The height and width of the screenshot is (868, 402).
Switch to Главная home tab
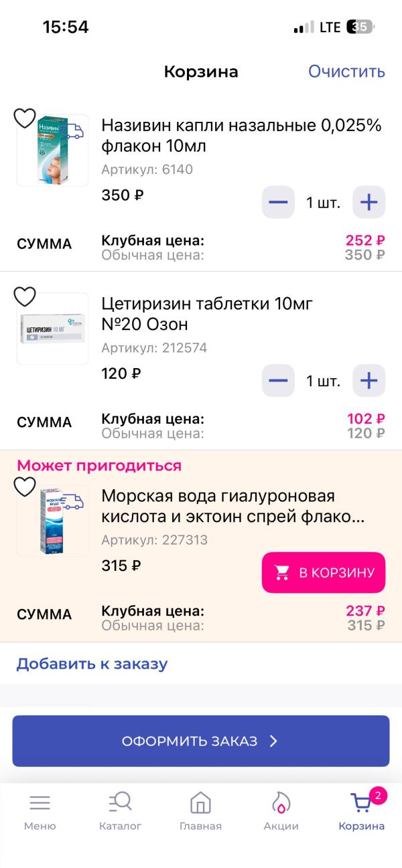(200, 810)
